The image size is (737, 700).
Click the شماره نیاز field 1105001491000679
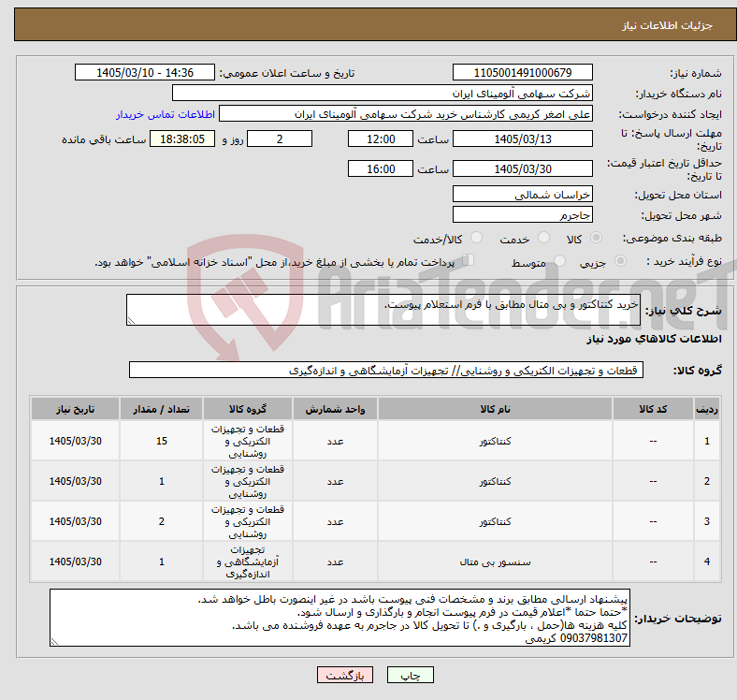click(522, 72)
